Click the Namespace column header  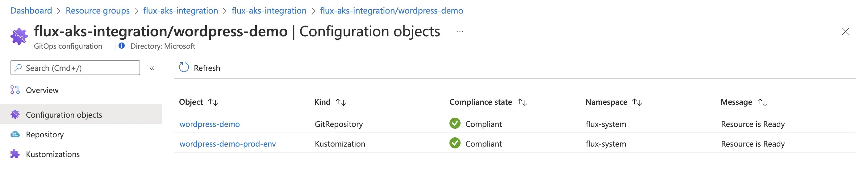point(606,102)
